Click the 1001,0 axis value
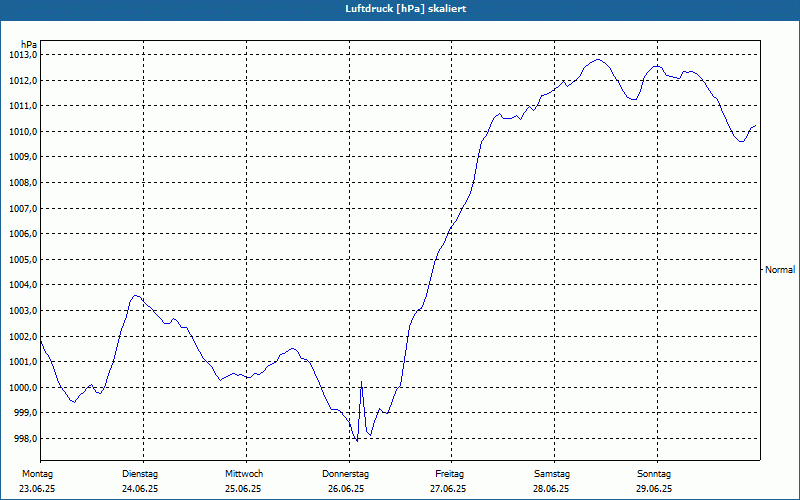The width and height of the screenshot is (800, 500). 23,362
